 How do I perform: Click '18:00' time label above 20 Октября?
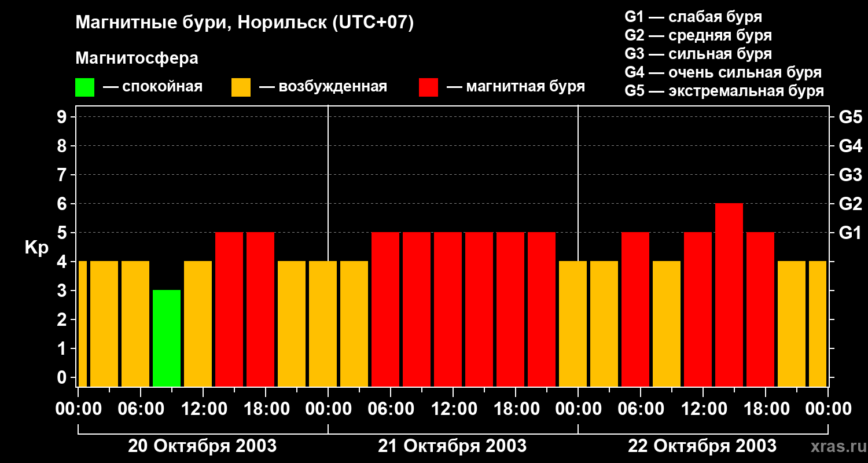(266, 409)
